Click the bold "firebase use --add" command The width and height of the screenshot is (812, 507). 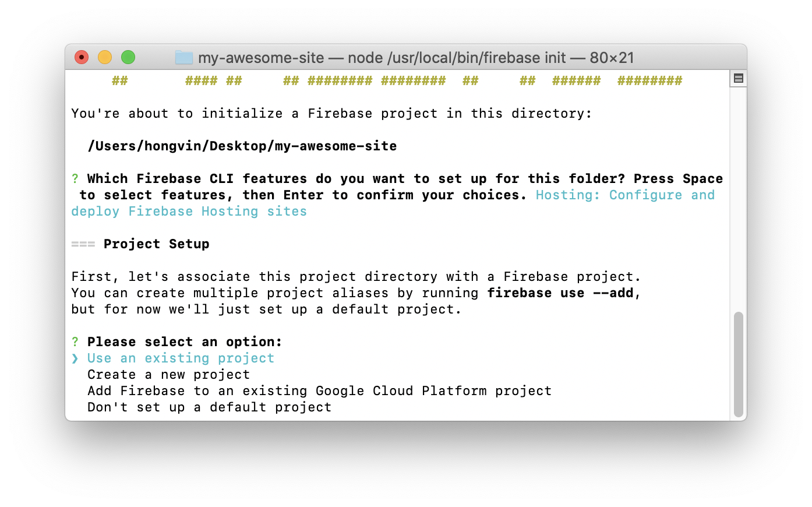coord(560,293)
